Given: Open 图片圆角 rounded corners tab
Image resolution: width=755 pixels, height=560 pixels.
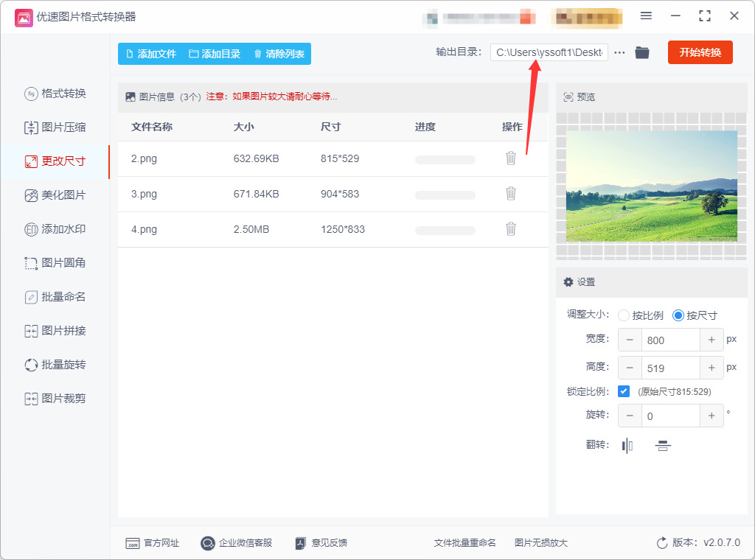Looking at the screenshot, I should (x=55, y=262).
